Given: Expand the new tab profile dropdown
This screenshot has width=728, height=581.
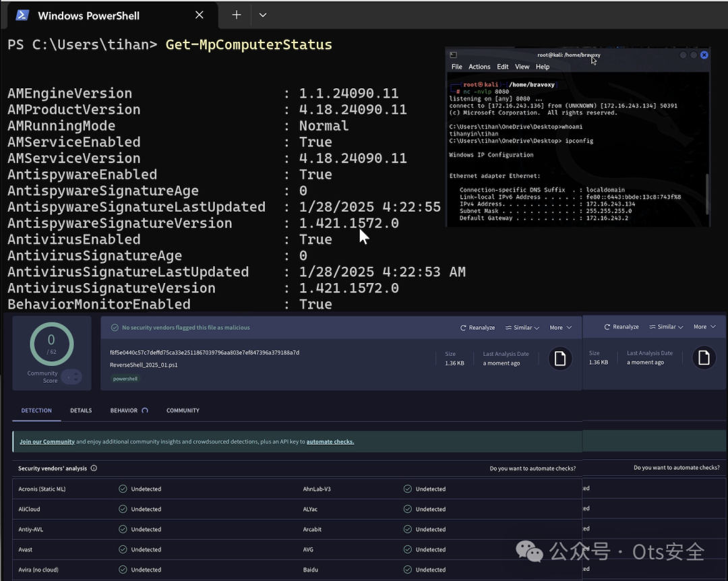Looking at the screenshot, I should coord(263,15).
